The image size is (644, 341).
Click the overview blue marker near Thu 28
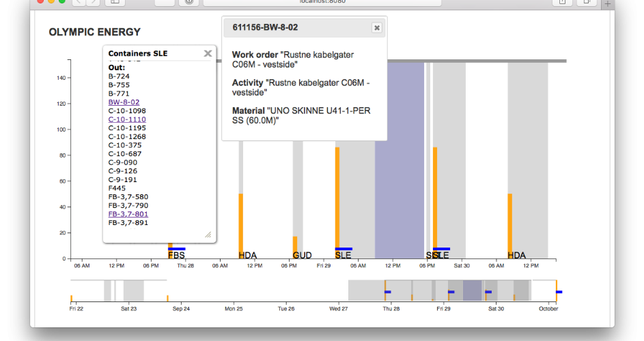pyautogui.click(x=388, y=292)
